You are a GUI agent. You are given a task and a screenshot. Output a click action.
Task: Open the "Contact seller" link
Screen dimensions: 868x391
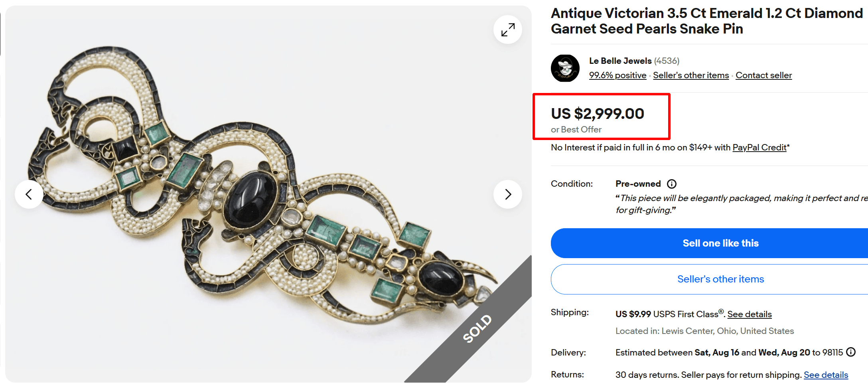click(x=763, y=75)
